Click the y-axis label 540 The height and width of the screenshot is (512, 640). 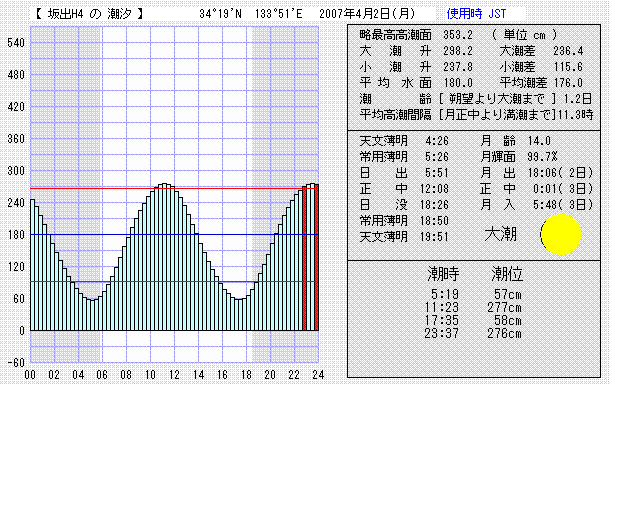(x=16, y=42)
